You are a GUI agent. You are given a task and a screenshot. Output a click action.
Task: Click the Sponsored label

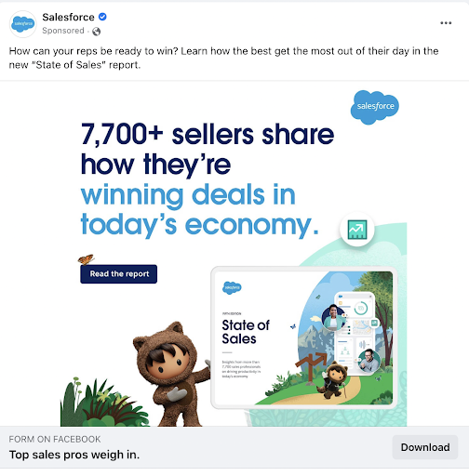point(63,31)
